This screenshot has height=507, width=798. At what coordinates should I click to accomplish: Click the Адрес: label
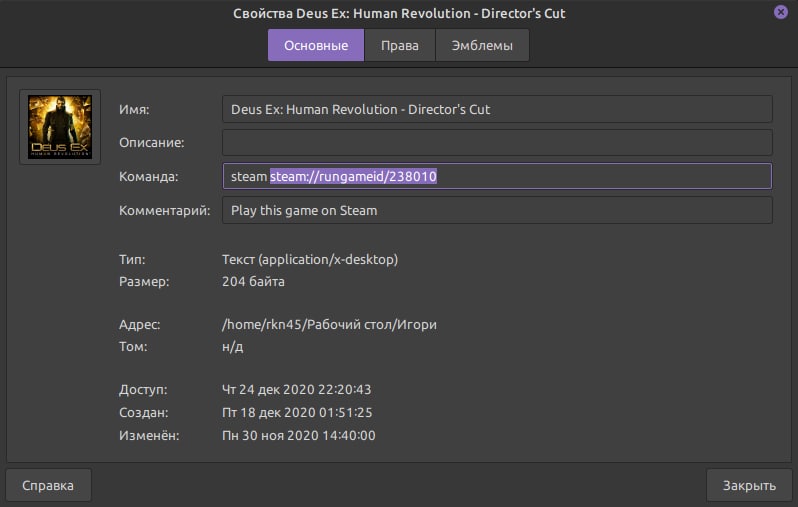click(139, 325)
